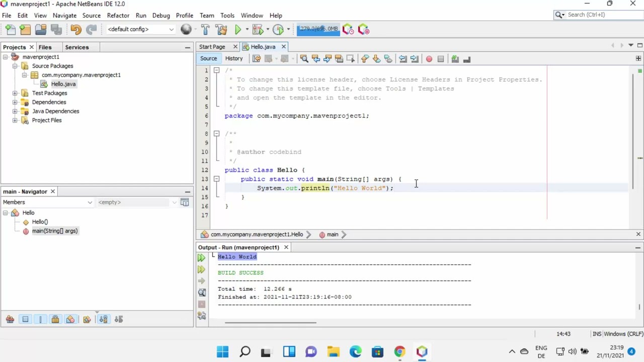Jump to next bookmark
The image size is (644, 362).
(376, 59)
